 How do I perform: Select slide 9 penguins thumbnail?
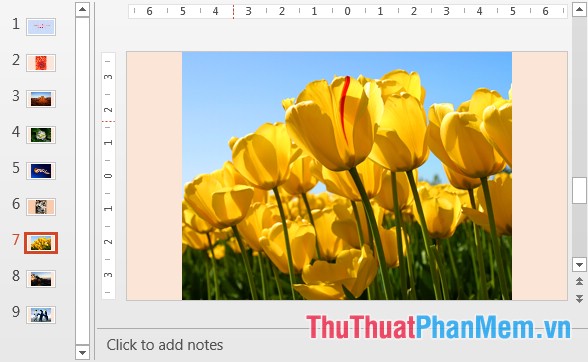pyautogui.click(x=41, y=315)
